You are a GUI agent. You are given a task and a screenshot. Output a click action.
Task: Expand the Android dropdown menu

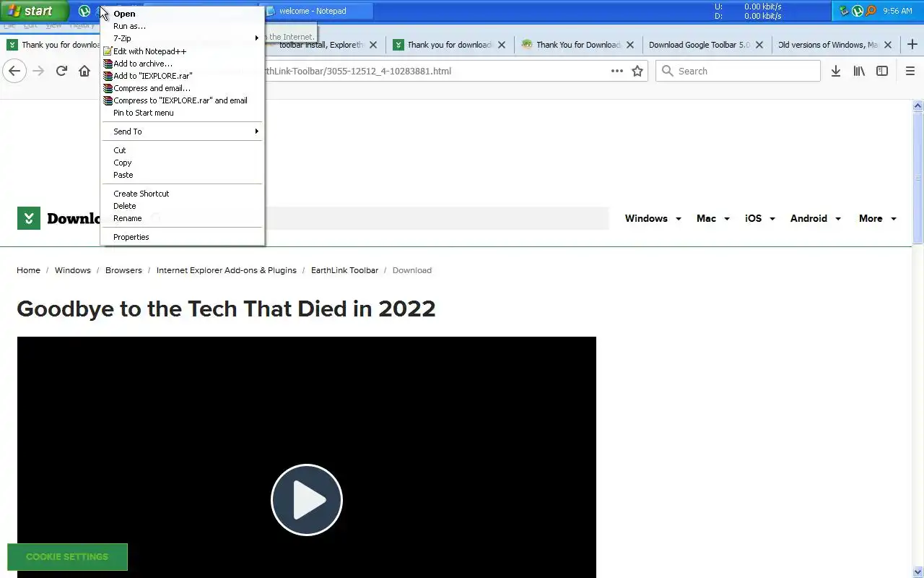click(x=815, y=218)
